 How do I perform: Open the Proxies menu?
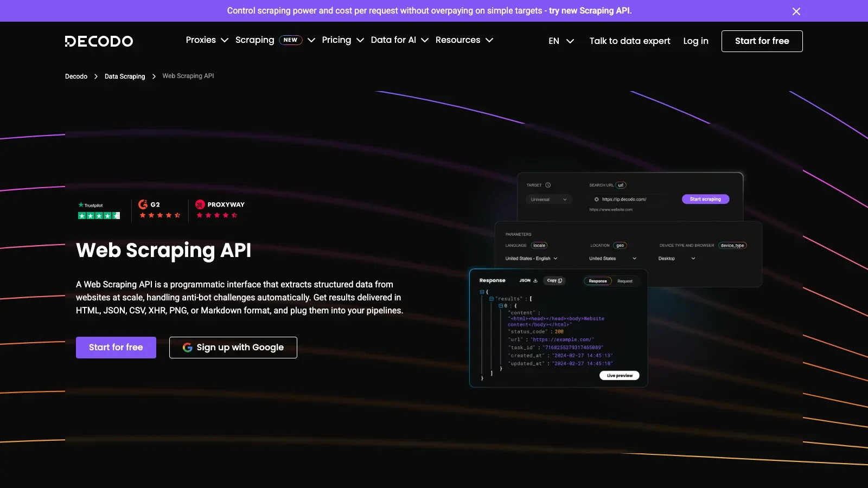[201, 40]
